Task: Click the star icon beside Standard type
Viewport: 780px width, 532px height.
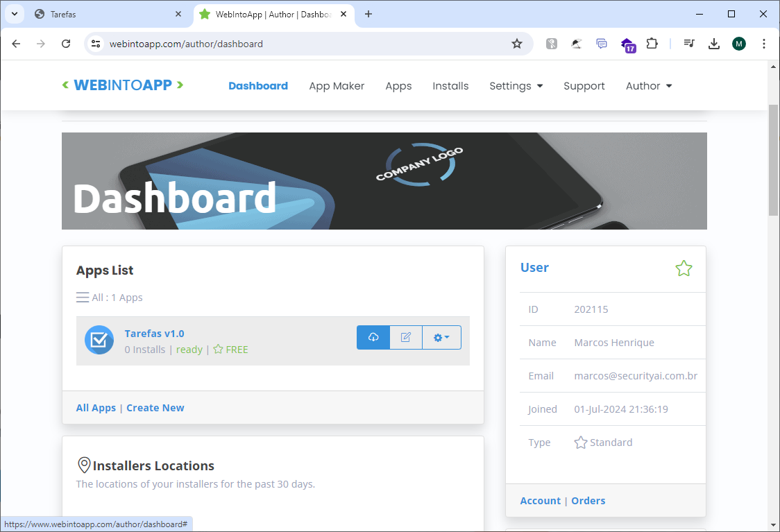Action: 581,443
